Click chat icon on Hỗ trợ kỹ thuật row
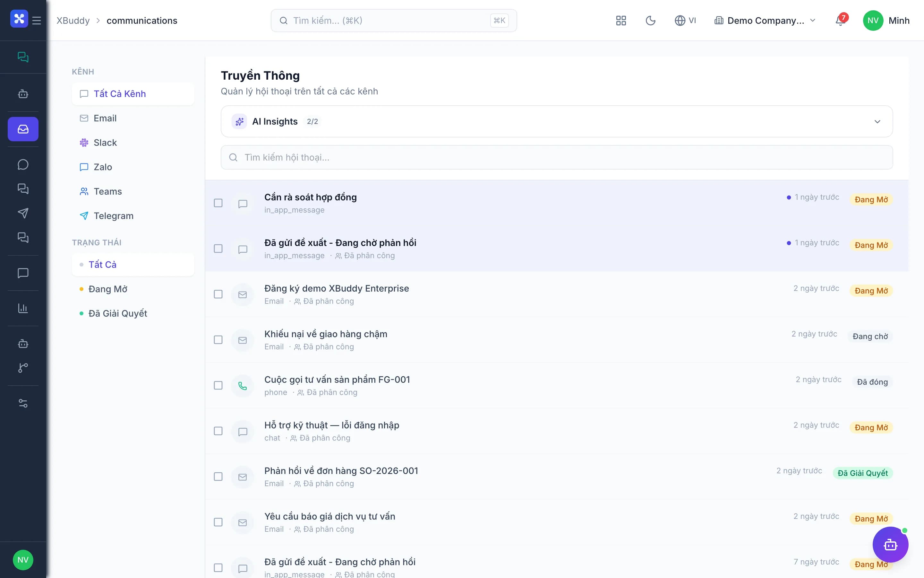Viewport: 924px width, 578px height. 243,431
